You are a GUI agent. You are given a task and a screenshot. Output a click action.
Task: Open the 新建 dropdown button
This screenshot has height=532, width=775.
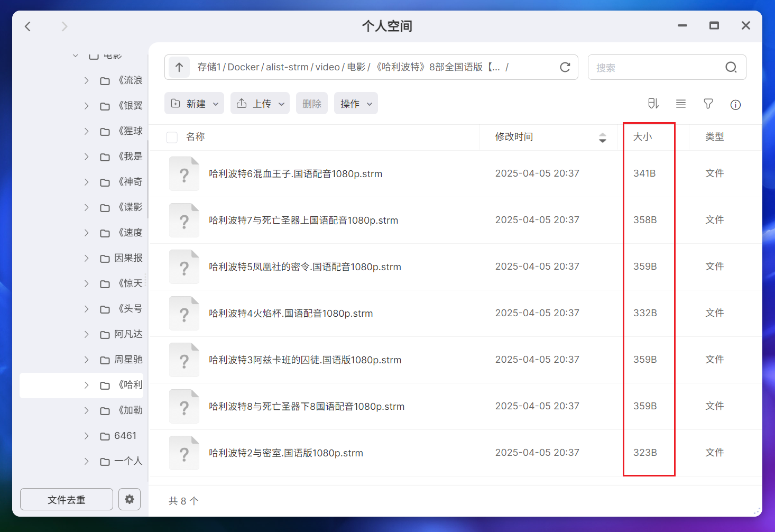coord(194,103)
